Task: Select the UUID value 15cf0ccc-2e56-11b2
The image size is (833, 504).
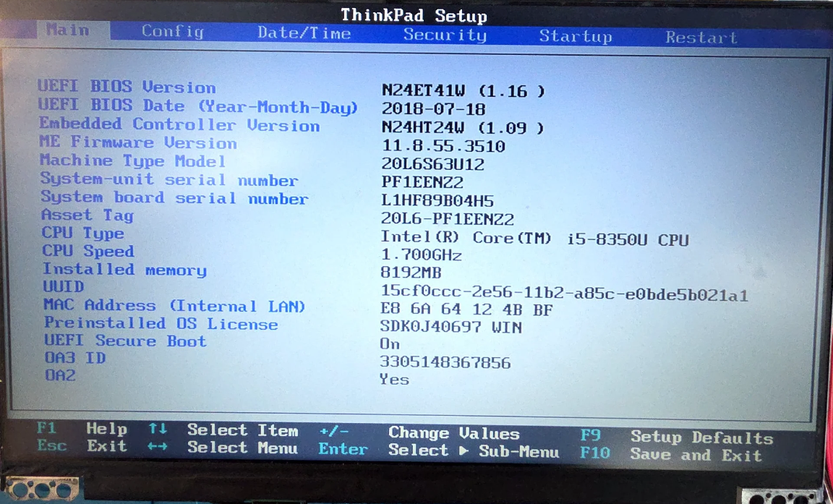Action: coord(564,293)
